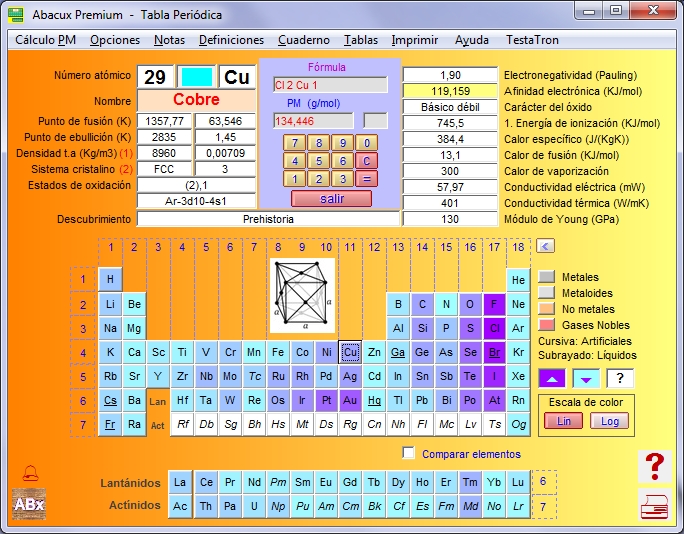
Task: Click the printer icon in bottom right
Action: [x=655, y=505]
